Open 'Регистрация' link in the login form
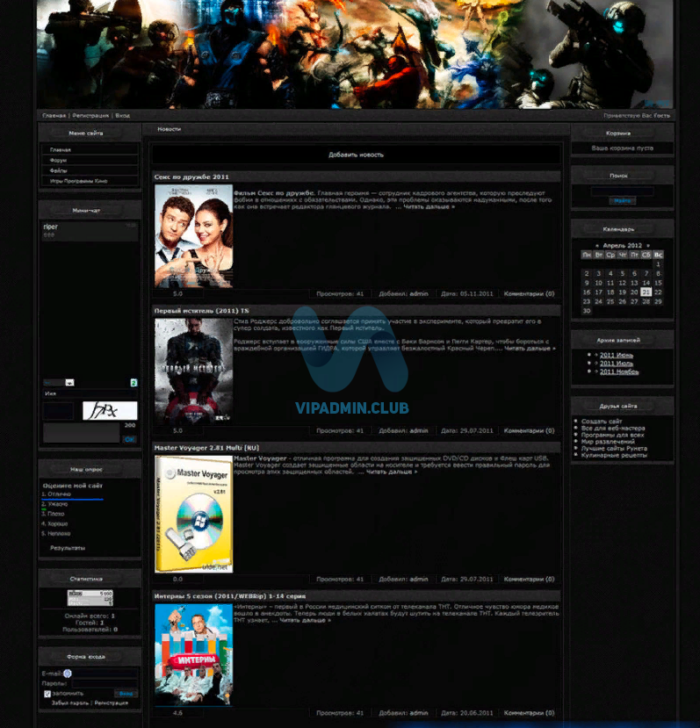This screenshot has height=728, width=700. pos(111,703)
